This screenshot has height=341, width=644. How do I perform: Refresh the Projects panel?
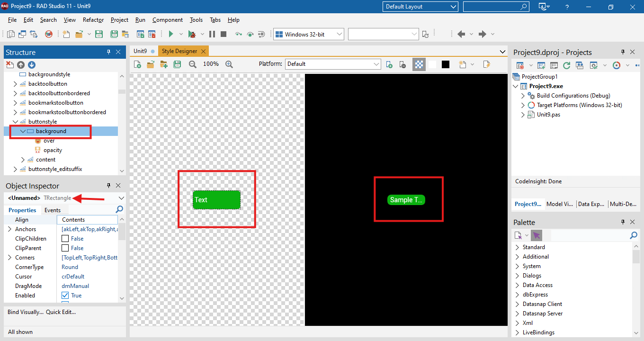pyautogui.click(x=566, y=65)
